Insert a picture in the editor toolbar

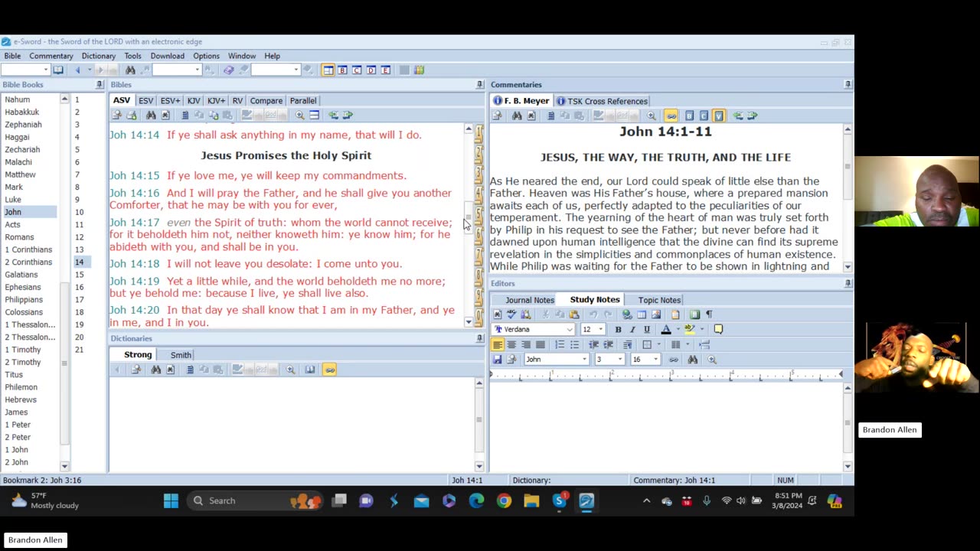656,315
